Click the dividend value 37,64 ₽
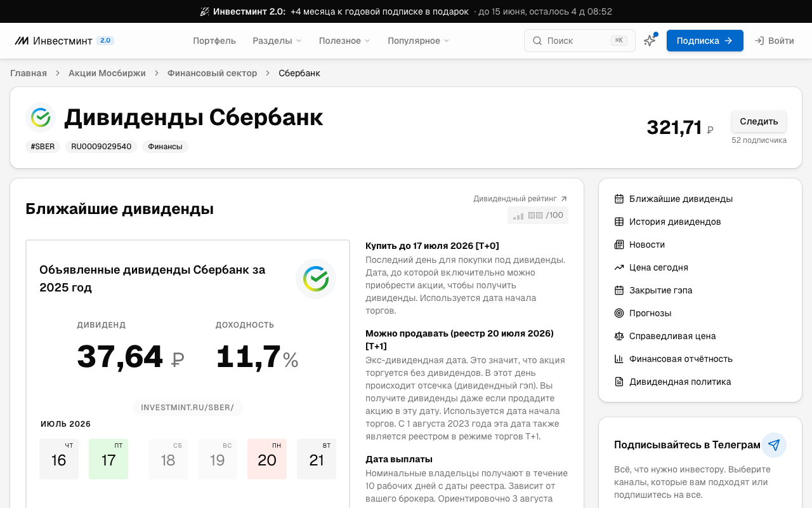 coord(131,357)
